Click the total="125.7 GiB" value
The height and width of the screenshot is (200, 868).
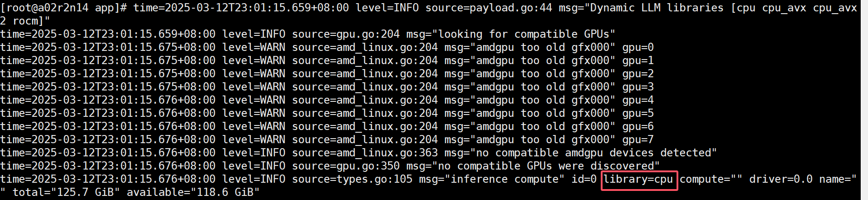pyautogui.click(x=66, y=192)
